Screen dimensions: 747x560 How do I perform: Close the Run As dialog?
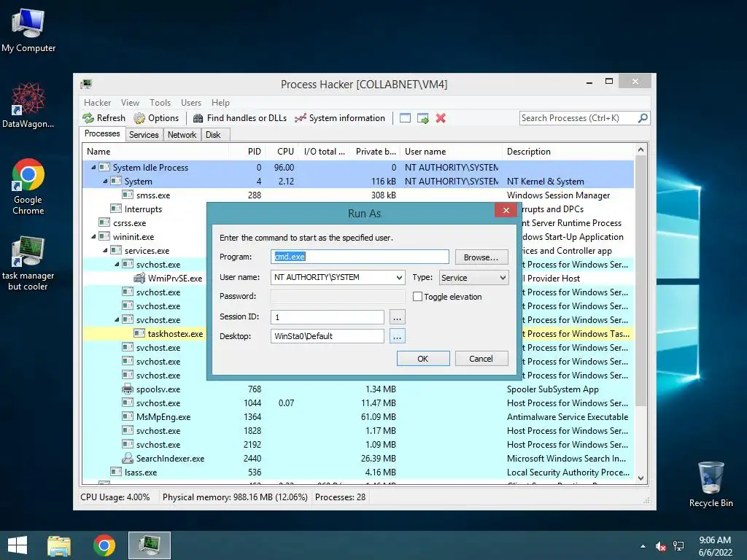coord(506,210)
